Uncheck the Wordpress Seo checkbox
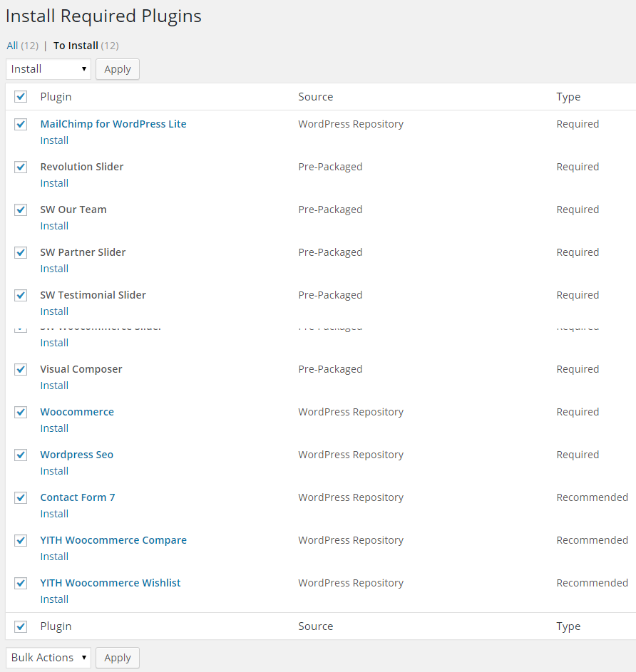Image resolution: width=636 pixels, height=672 pixels. pyautogui.click(x=21, y=455)
